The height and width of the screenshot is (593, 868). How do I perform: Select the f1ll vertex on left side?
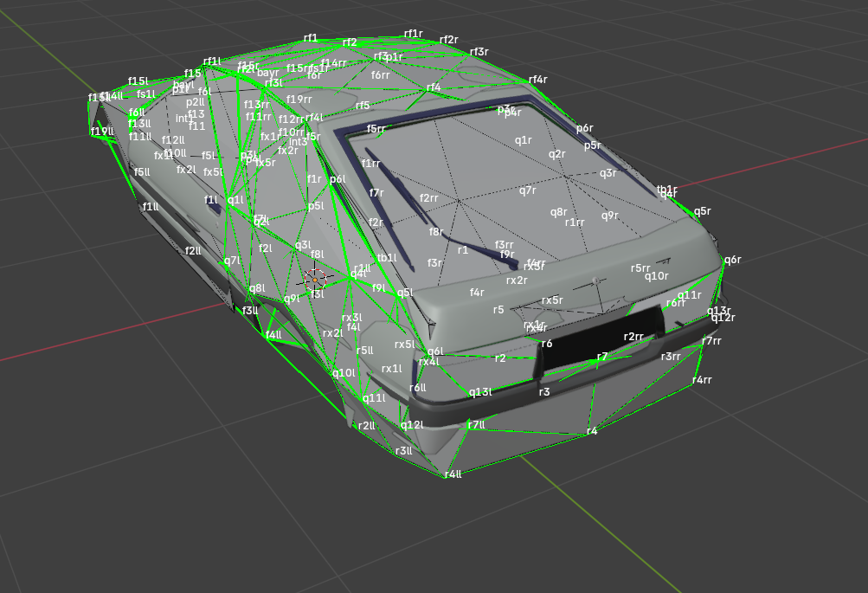tap(151, 207)
